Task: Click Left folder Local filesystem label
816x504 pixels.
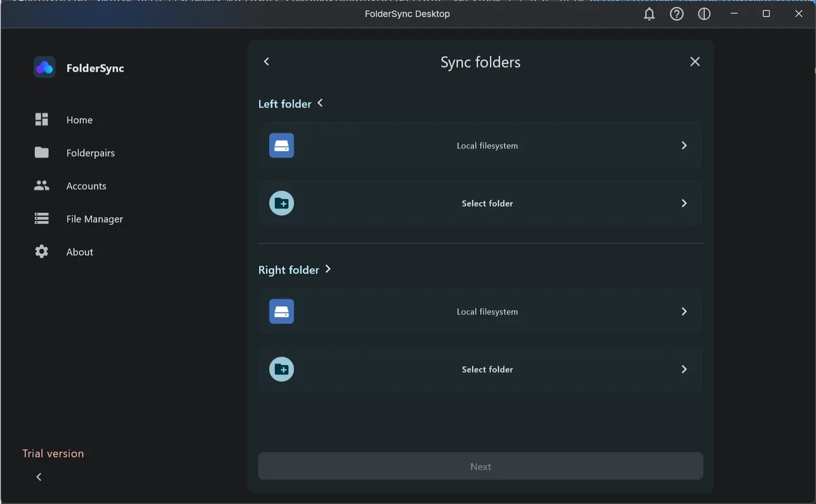Action: [x=487, y=146]
